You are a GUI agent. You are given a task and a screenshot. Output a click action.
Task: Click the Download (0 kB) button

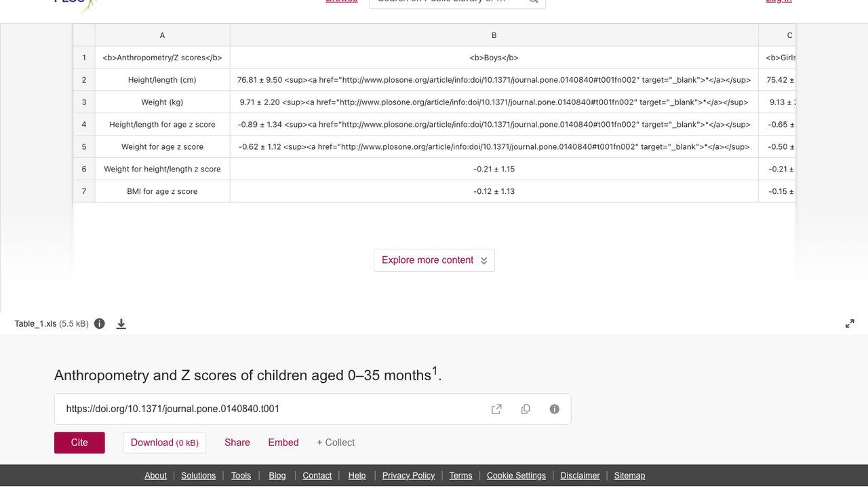point(164,443)
